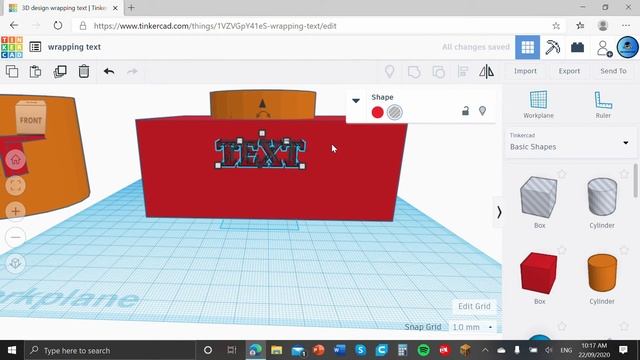Open the Blocks pickaxe mode

(553, 47)
